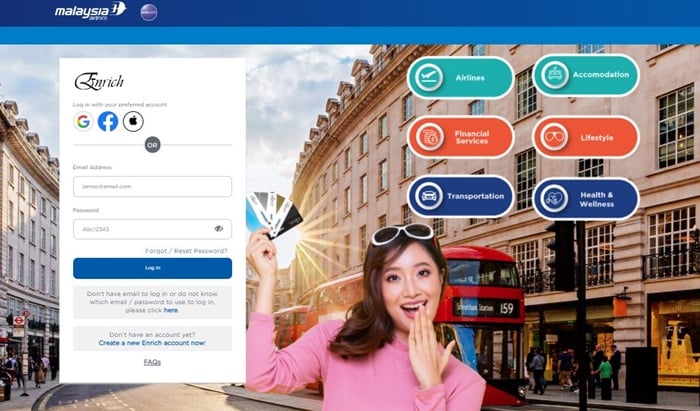The height and width of the screenshot is (411, 700).
Task: Select the Financial Services category button
Action: click(x=461, y=137)
